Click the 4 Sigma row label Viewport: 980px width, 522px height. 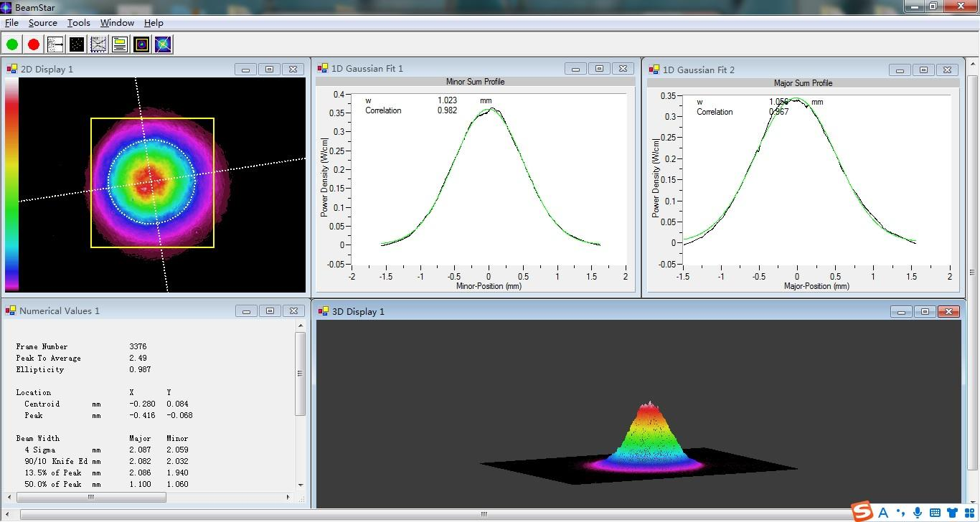[x=39, y=450]
